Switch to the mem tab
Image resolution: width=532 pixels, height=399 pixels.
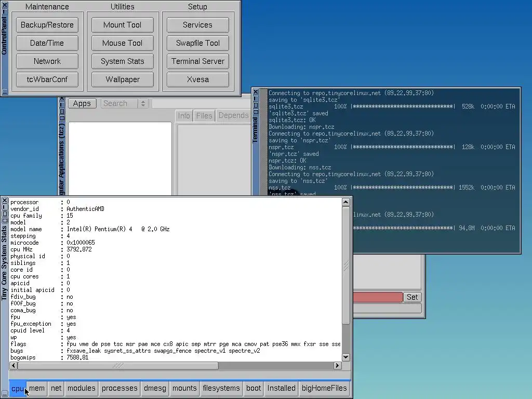(x=37, y=388)
